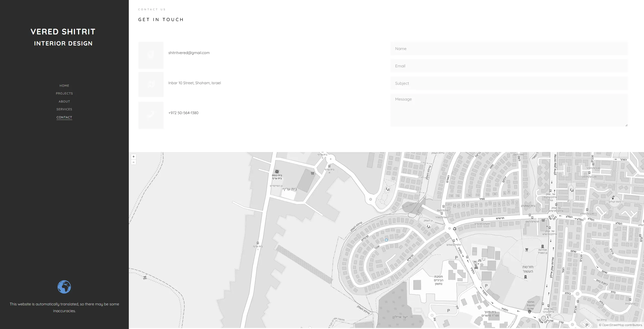Open the language globe icon in the sidebar
This screenshot has height=329, width=644.
64,287
